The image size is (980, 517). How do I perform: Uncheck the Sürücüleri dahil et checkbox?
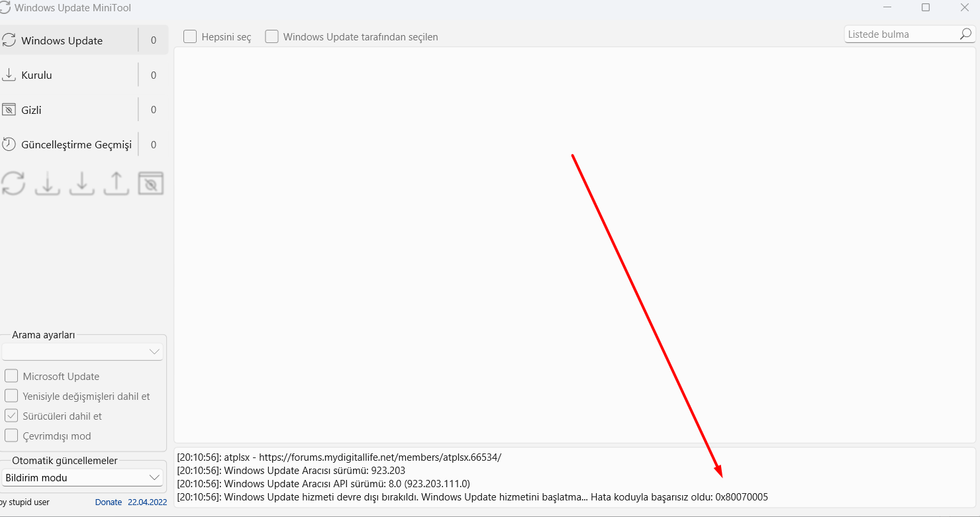click(x=11, y=416)
